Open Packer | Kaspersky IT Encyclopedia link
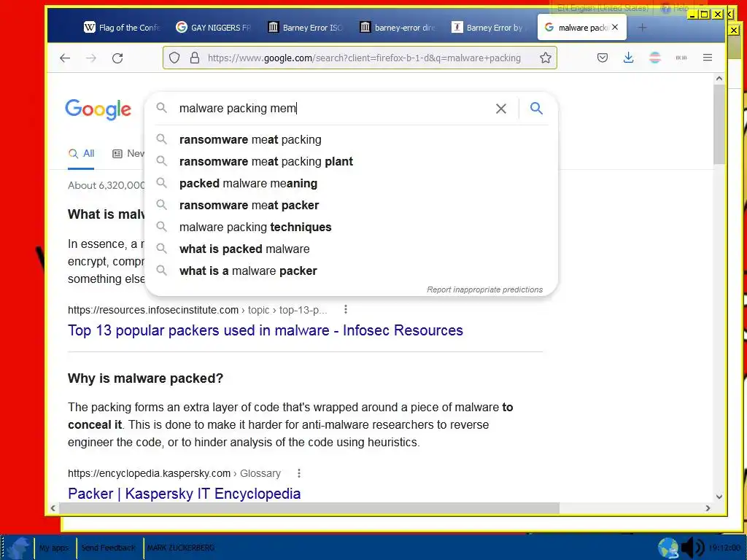Screen dimensions: 747x560 [184, 494]
